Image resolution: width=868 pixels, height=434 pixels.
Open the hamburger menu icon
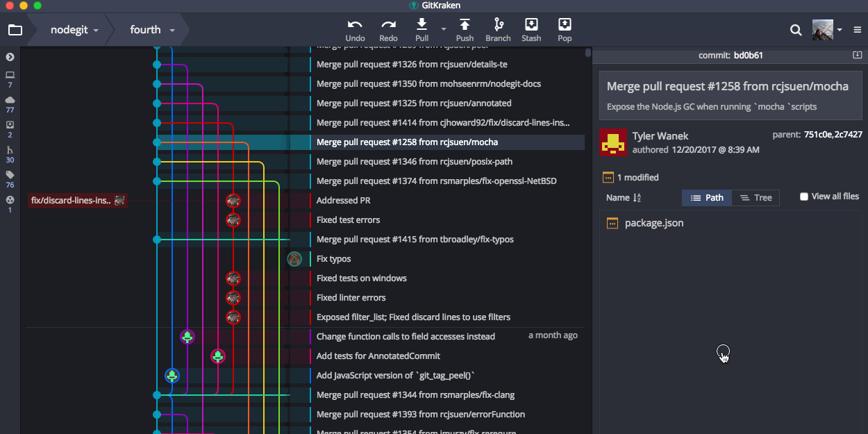(858, 30)
